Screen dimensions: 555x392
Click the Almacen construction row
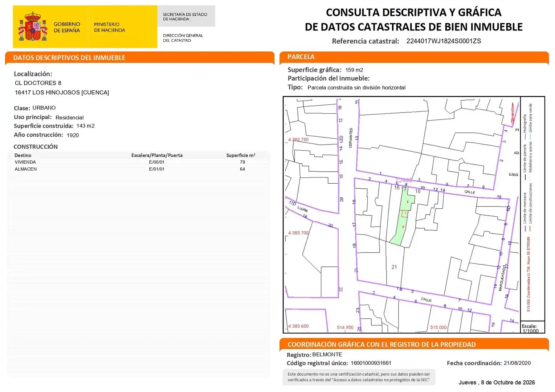tap(139, 169)
